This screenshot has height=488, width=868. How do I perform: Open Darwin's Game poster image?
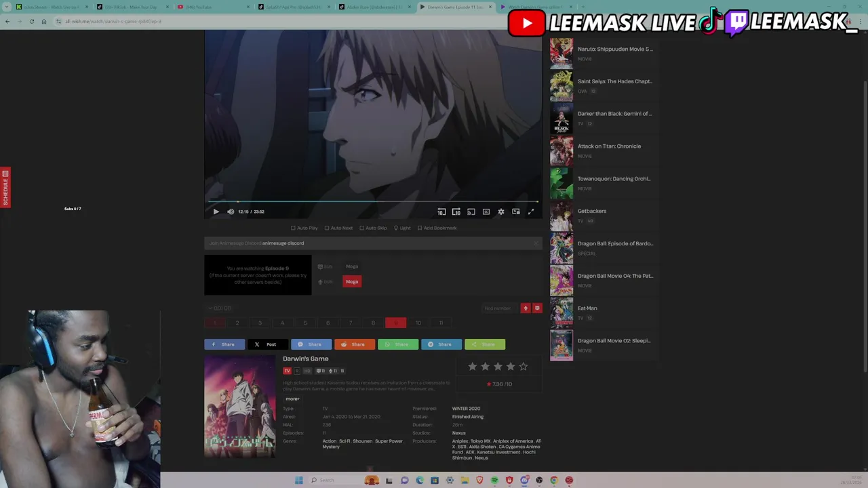(x=240, y=407)
